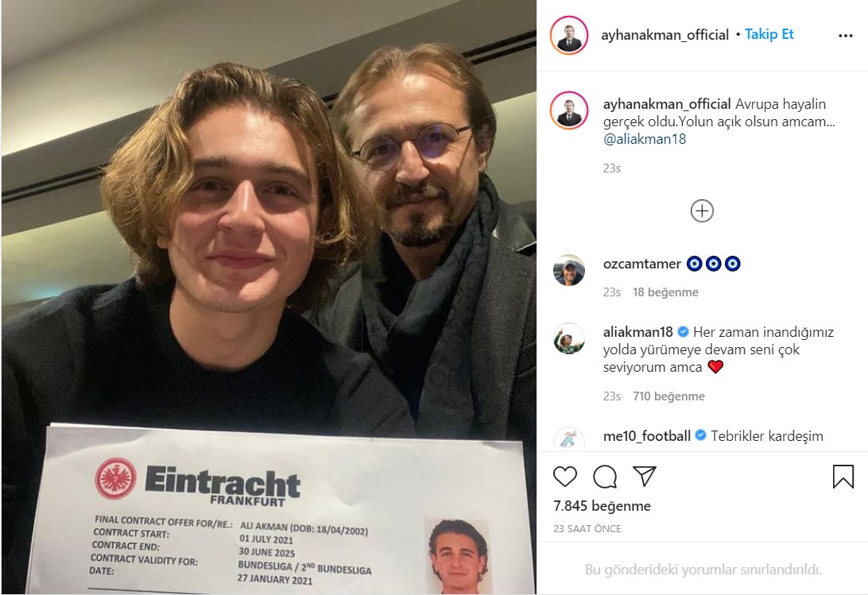The image size is (868, 595).
Task: Share the post with paper plane icon
Action: point(645,476)
